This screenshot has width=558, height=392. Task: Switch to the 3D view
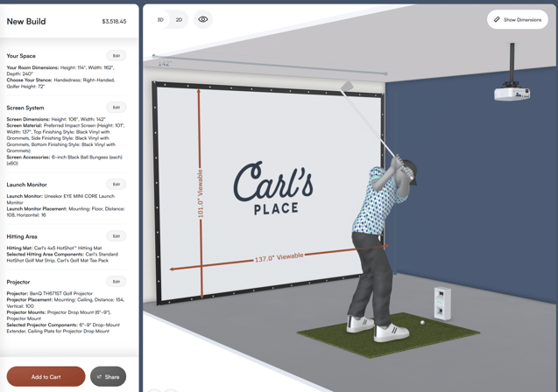(x=160, y=19)
